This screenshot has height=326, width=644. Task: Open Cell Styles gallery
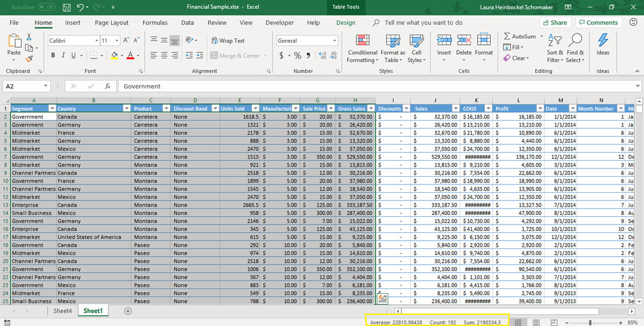(416, 49)
